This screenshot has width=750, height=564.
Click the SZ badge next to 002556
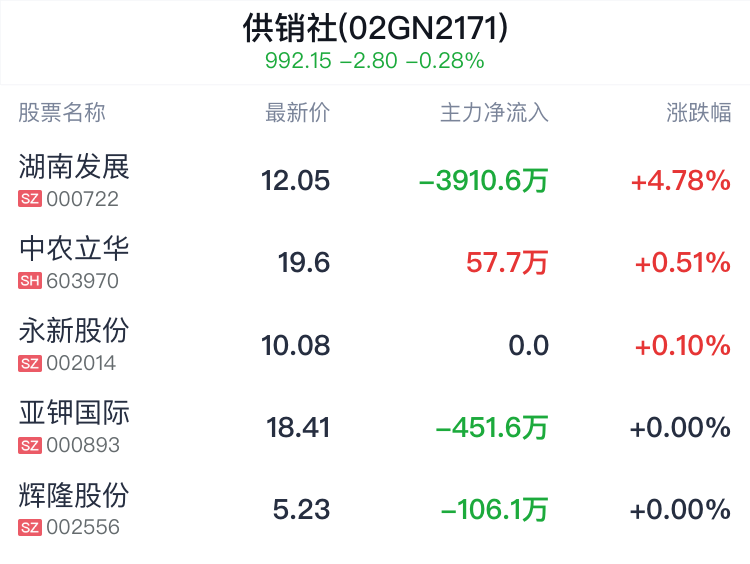pos(30,528)
